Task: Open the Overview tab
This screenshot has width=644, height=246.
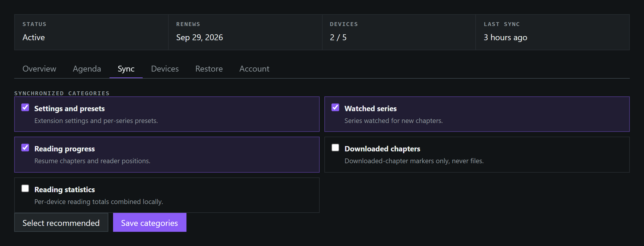Action: [39, 69]
